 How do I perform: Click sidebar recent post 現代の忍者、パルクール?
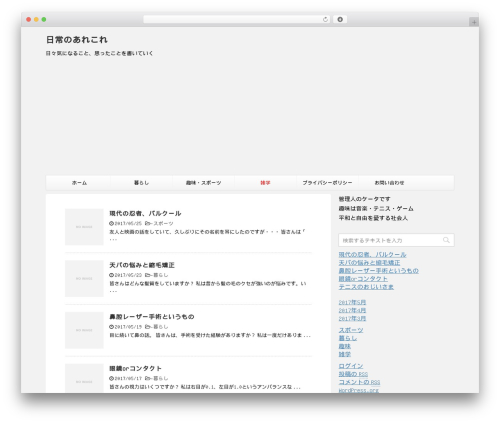coord(372,255)
